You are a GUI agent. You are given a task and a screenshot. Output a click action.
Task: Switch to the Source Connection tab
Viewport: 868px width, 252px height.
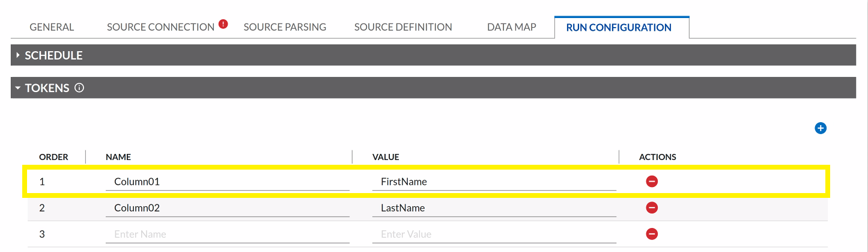click(x=160, y=27)
